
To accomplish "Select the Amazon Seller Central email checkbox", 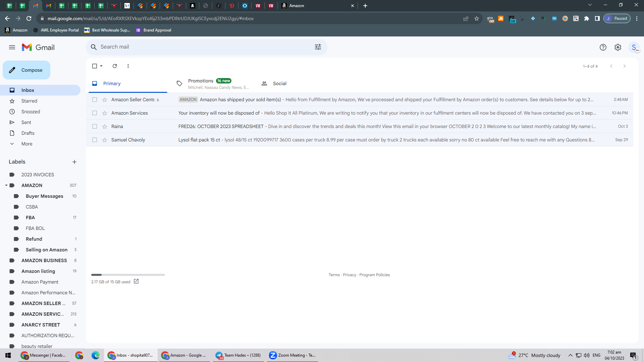I will coord(95,100).
